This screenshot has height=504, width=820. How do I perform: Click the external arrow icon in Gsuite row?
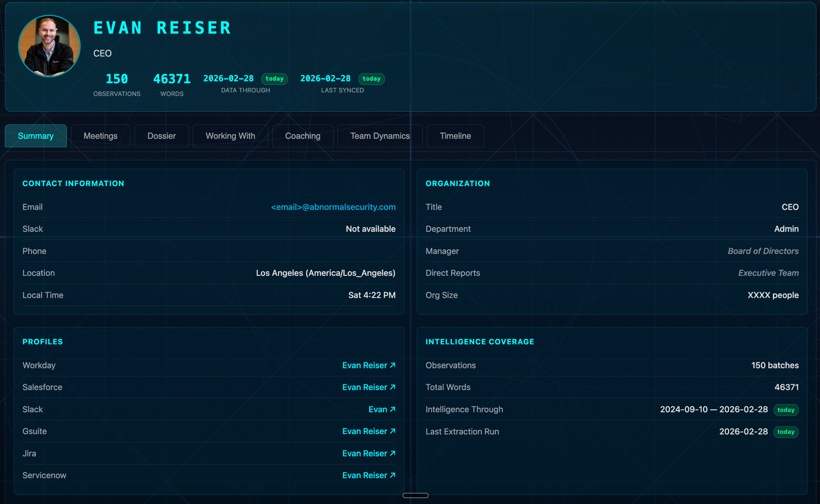(x=392, y=431)
